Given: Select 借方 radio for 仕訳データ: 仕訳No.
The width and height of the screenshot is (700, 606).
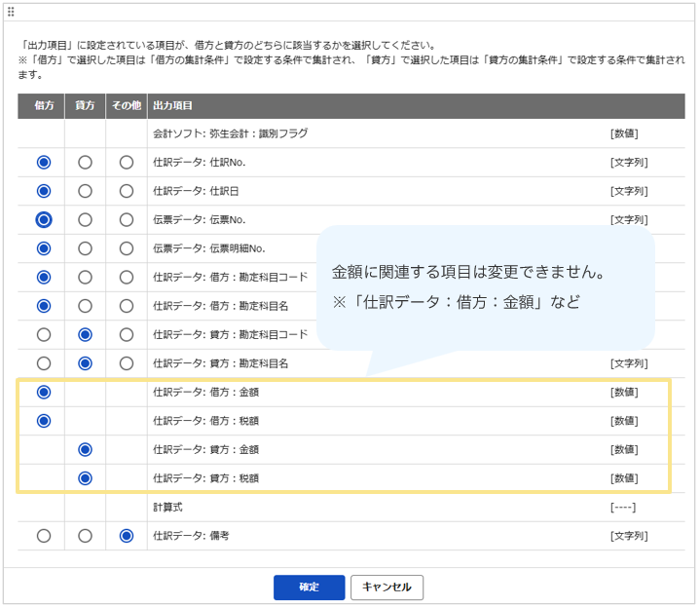Looking at the screenshot, I should 44,163.
